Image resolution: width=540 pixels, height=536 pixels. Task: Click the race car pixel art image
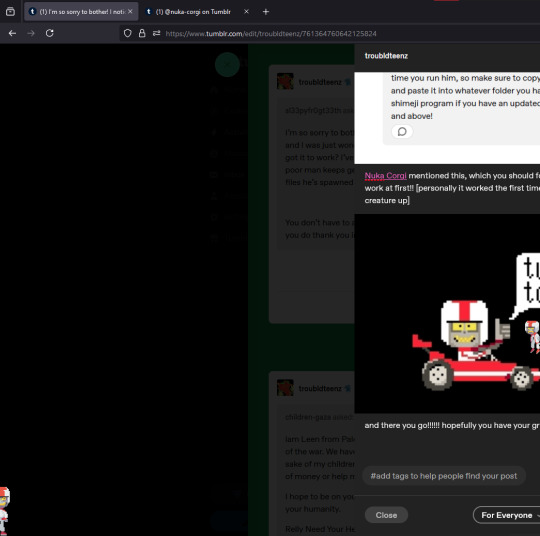tap(447, 313)
